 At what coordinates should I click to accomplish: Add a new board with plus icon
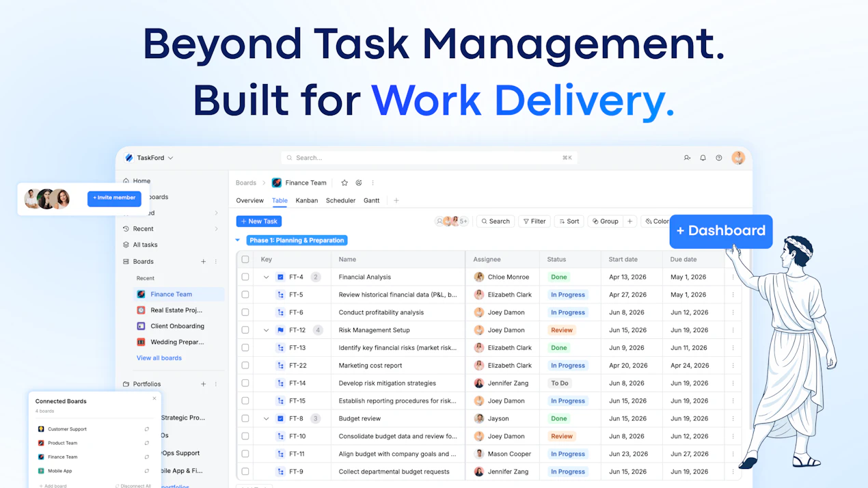tap(203, 262)
